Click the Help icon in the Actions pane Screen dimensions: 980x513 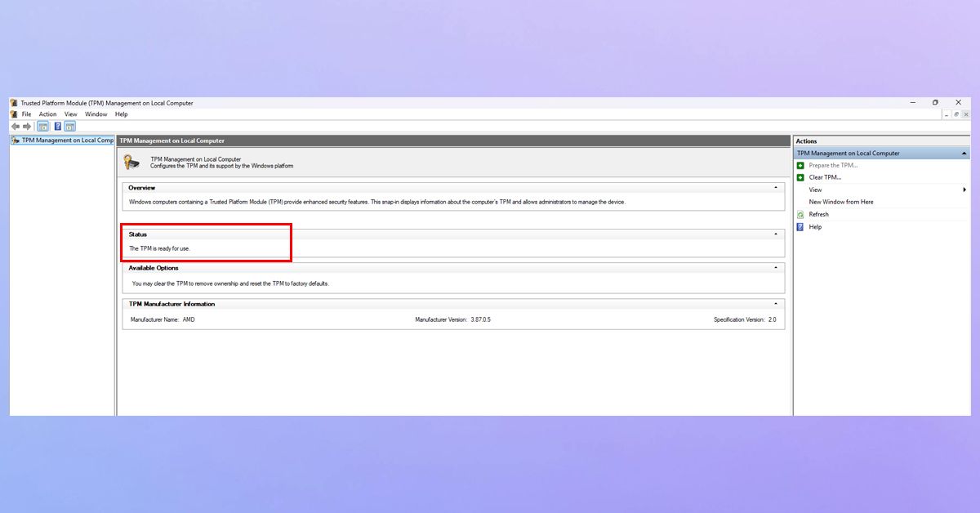[800, 227]
